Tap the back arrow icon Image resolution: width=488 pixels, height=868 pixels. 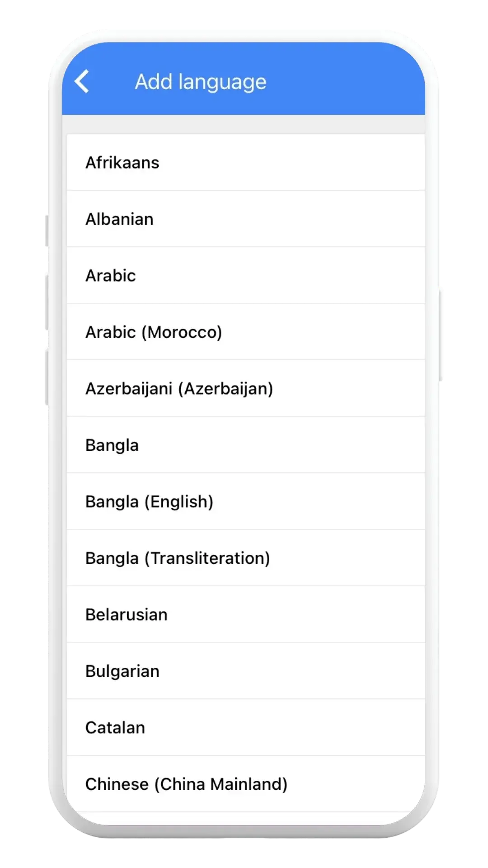pos(82,82)
